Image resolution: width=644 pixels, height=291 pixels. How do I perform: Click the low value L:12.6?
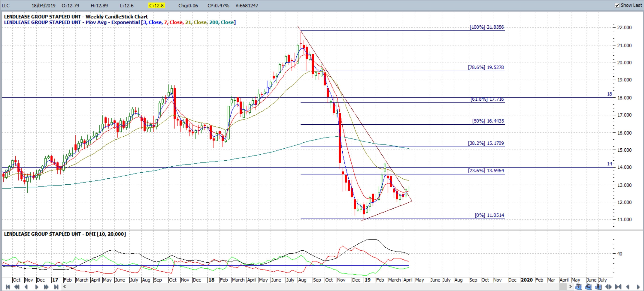point(127,5)
